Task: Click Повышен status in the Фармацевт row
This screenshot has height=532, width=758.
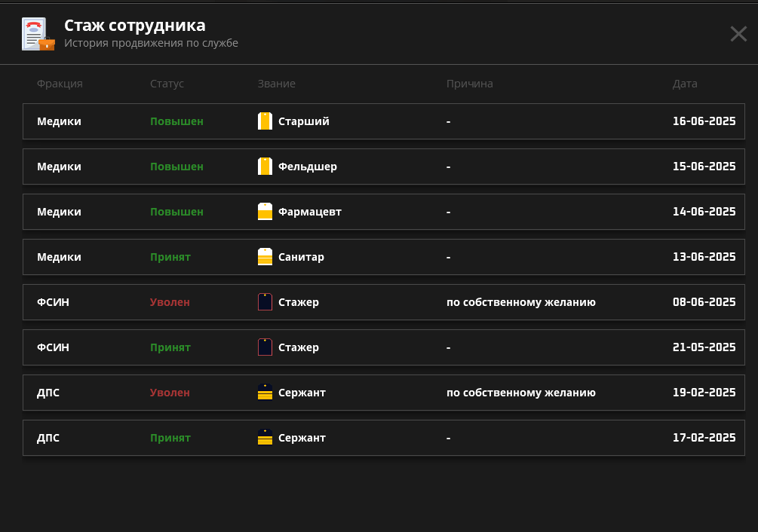Action: [x=176, y=212]
